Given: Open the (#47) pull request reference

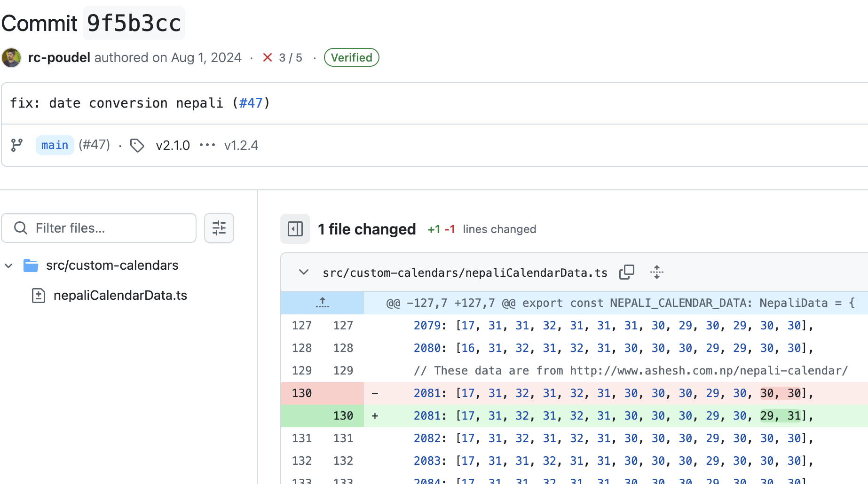Looking at the screenshot, I should point(94,145).
